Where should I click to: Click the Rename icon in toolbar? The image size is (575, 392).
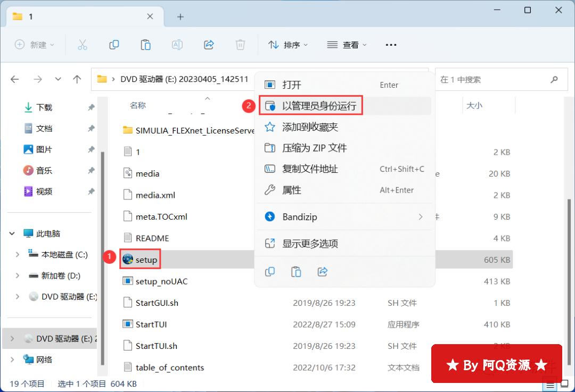point(177,45)
